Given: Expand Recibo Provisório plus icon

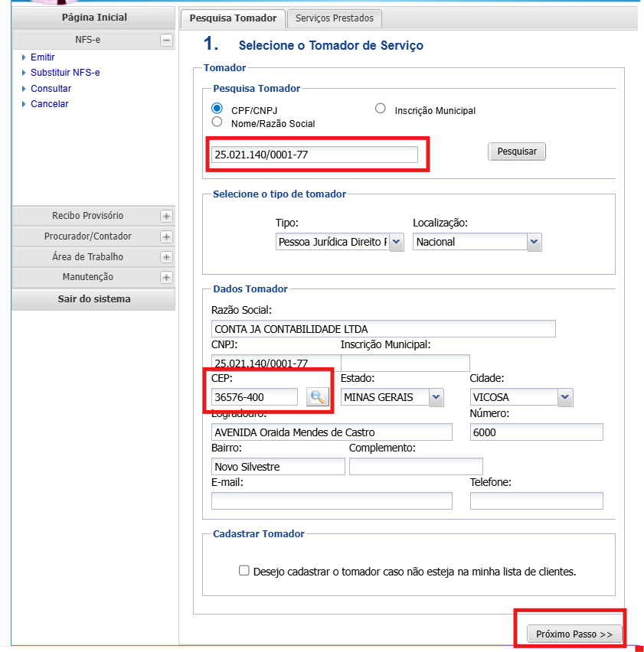Looking at the screenshot, I should [166, 217].
